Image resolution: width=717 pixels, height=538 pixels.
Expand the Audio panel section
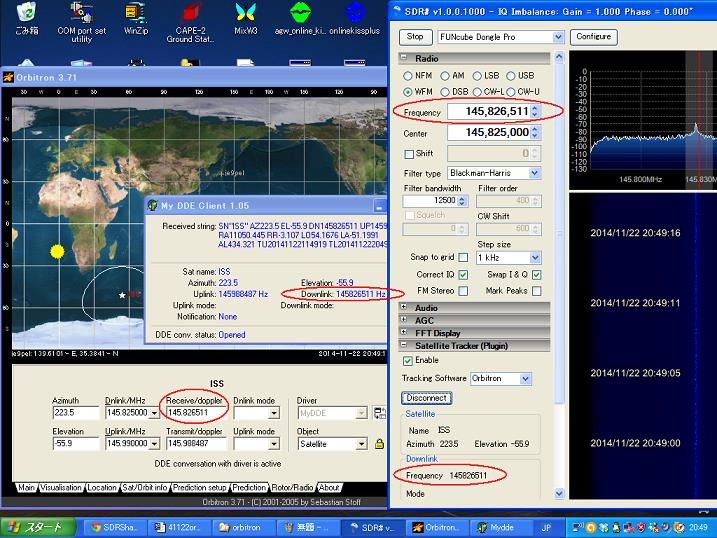coord(404,307)
